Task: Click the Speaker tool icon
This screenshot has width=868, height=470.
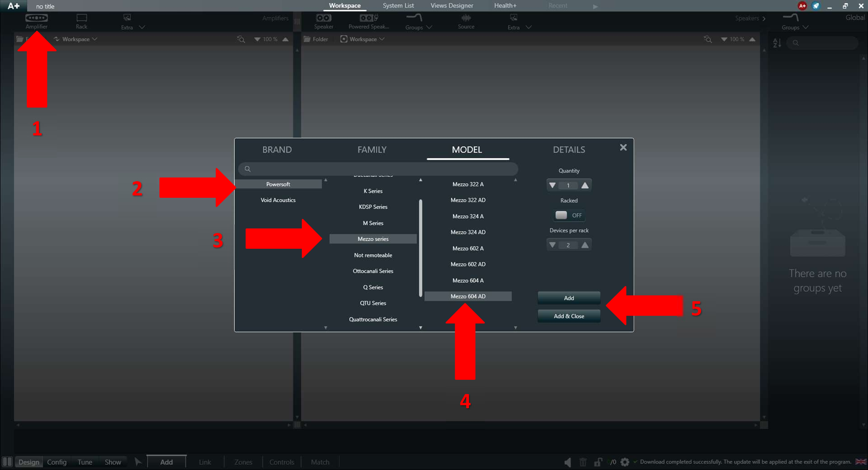Action: pyautogui.click(x=323, y=18)
